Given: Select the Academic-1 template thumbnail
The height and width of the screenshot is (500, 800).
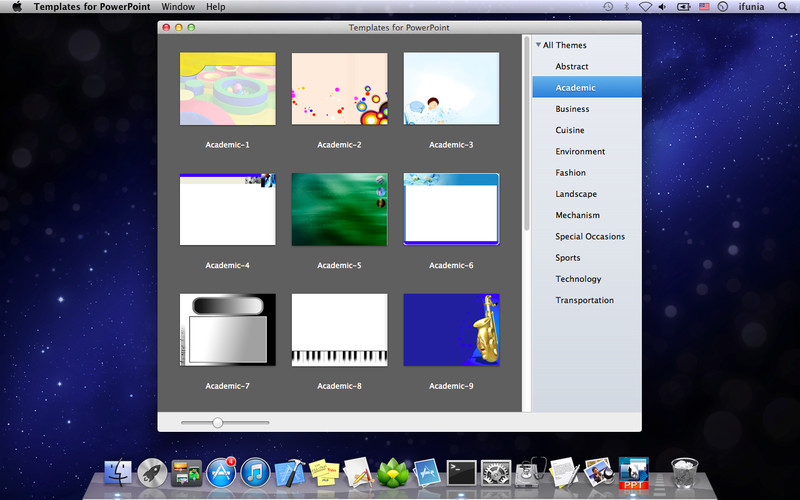Looking at the screenshot, I should click(x=228, y=89).
